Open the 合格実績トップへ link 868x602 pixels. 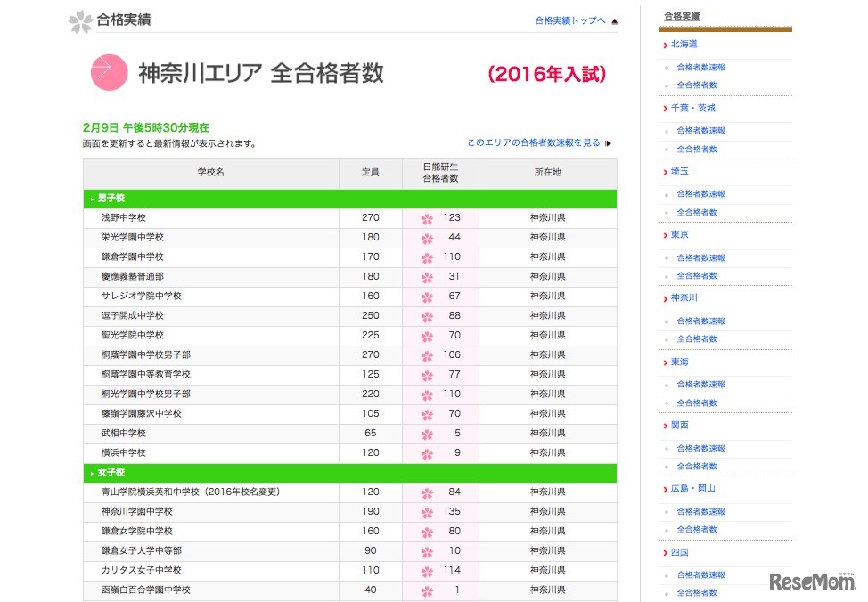coord(569,20)
